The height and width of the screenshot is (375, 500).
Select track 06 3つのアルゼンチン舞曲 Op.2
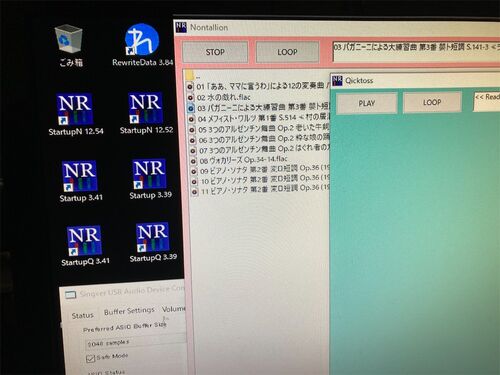[264, 139]
